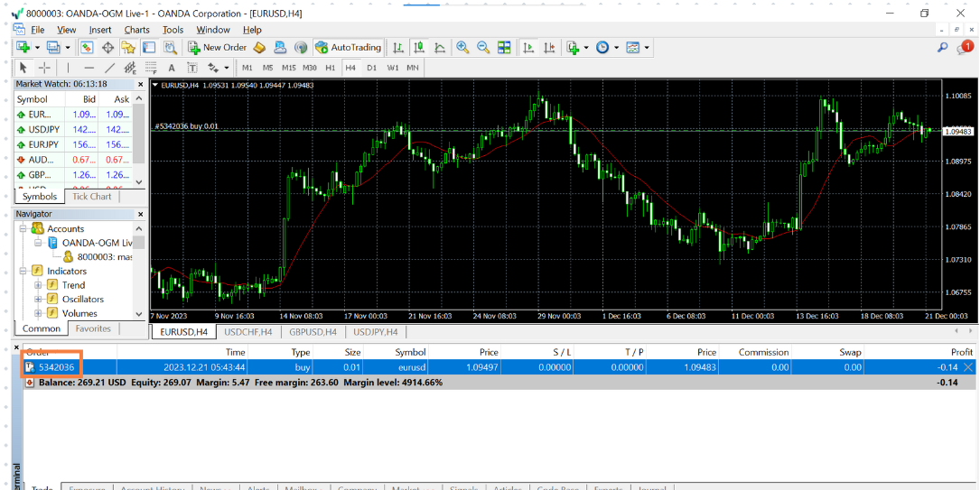Open the Tick Chart tab
Viewport: 980px width, 490px height.
pos(91,197)
